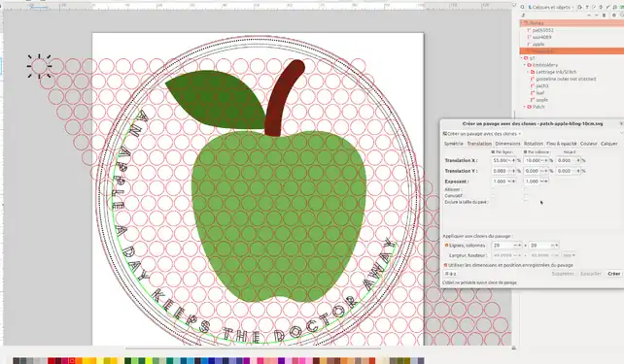The height and width of the screenshot is (364, 624).
Task: Close the clone tiling dialog window
Action: point(621,123)
